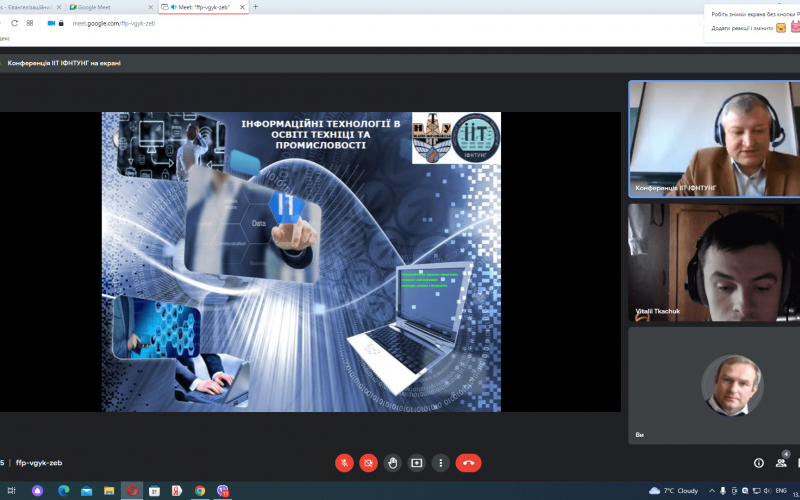Open the Windows Task View icon
Image resolution: width=800 pixels, height=500 pixels.
[x=11, y=491]
